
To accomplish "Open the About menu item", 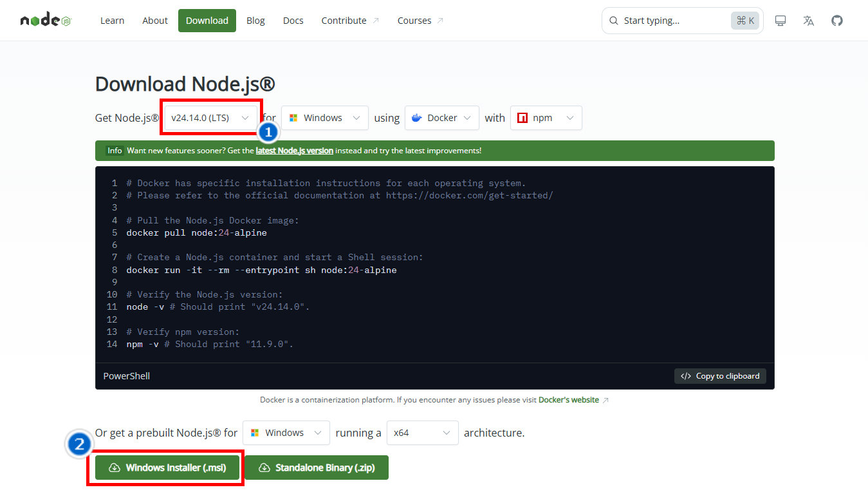I will pos(155,21).
